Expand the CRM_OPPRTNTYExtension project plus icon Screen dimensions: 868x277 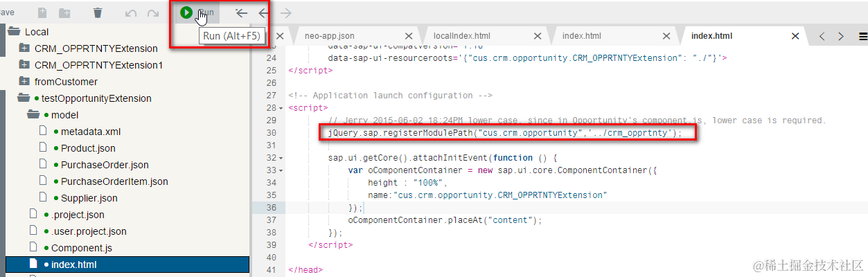coord(24,48)
